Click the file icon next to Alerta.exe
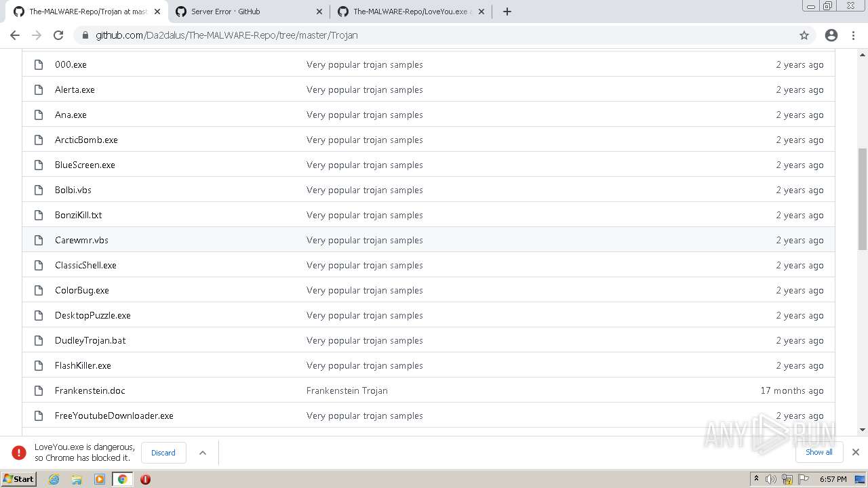The image size is (868, 488). click(39, 89)
